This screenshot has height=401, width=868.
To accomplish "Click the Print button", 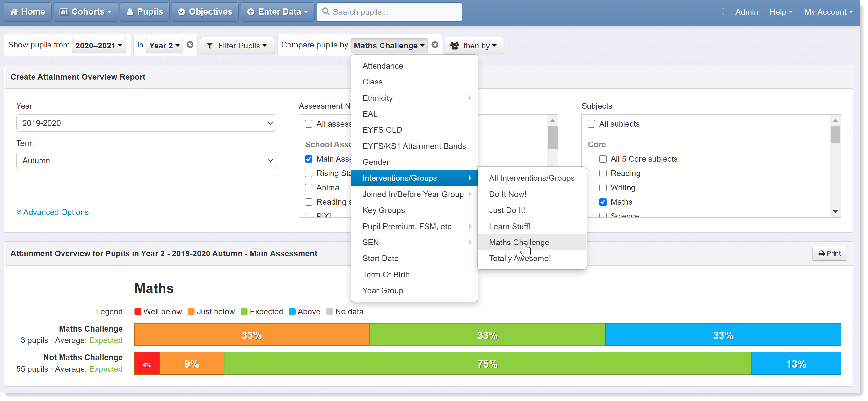I will point(829,253).
